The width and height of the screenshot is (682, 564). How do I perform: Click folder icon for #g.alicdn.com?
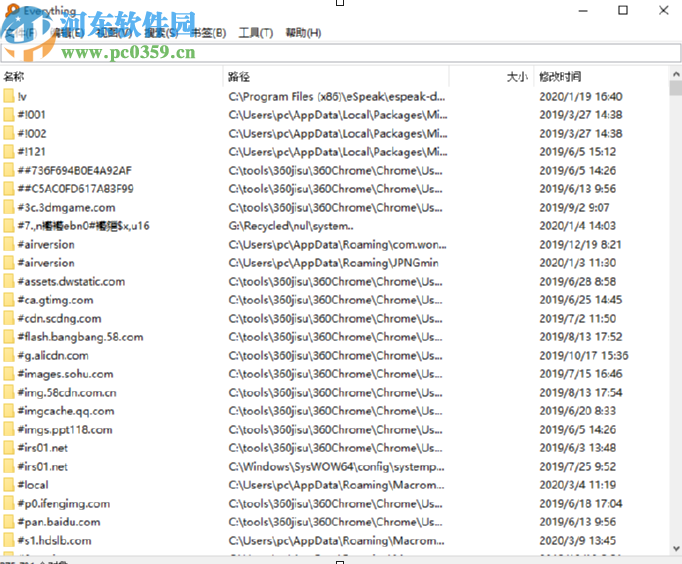tap(9, 355)
